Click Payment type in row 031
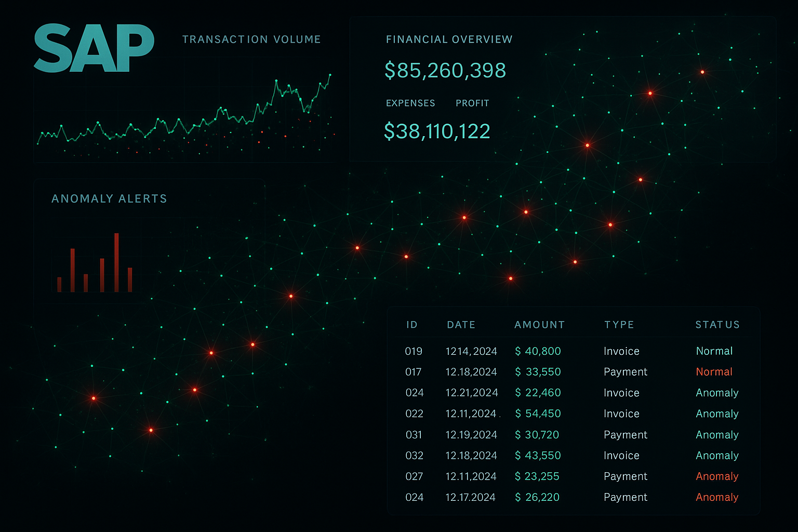 click(x=626, y=435)
